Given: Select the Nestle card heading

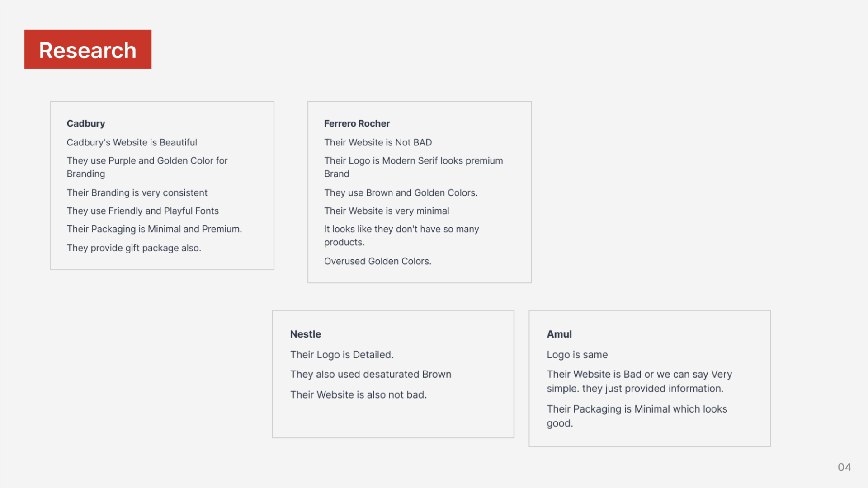Looking at the screenshot, I should coord(306,334).
